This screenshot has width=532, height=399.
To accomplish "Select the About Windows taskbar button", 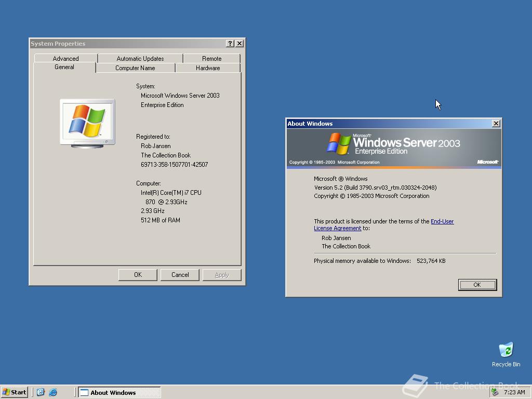I will pyautogui.click(x=119, y=392).
